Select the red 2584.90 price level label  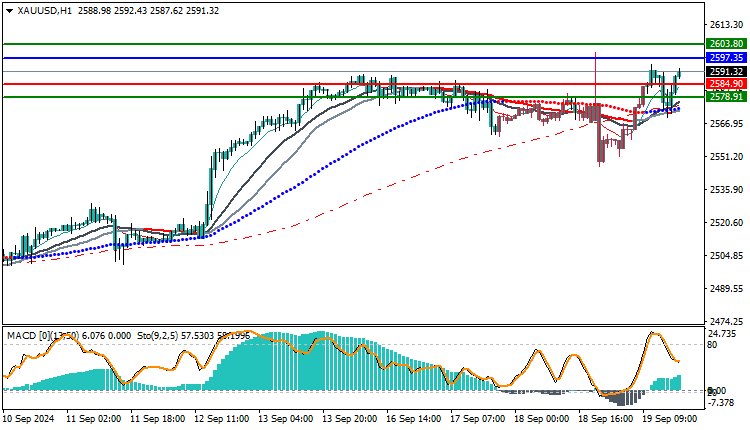(726, 84)
